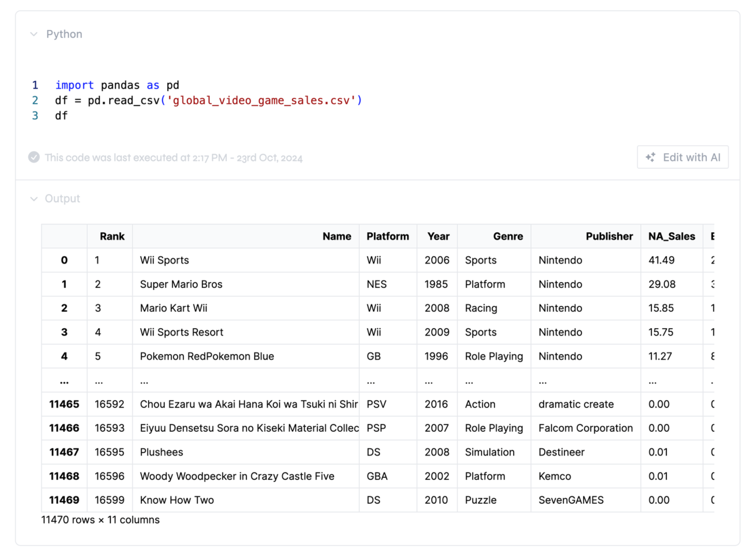Viewport: 756px width, 557px height.
Task: Expand the Name column header
Action: 336,236
